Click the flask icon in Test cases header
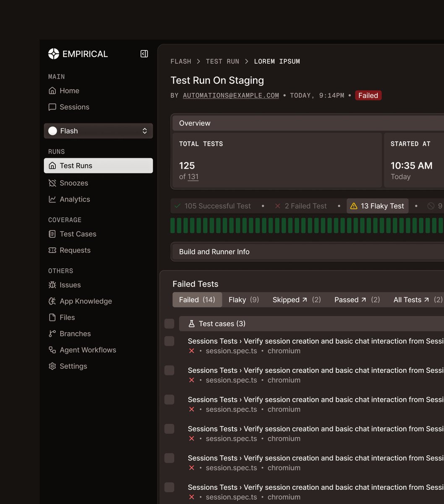This screenshot has height=504, width=444. pyautogui.click(x=191, y=323)
